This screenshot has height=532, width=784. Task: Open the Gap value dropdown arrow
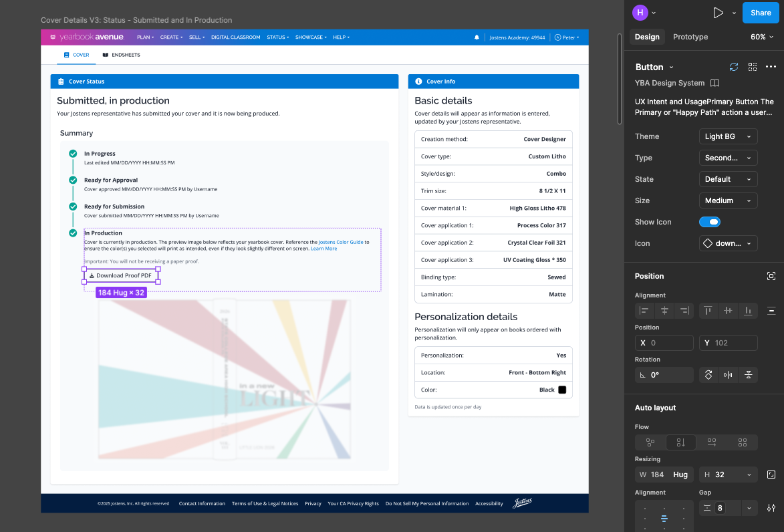tap(749, 508)
